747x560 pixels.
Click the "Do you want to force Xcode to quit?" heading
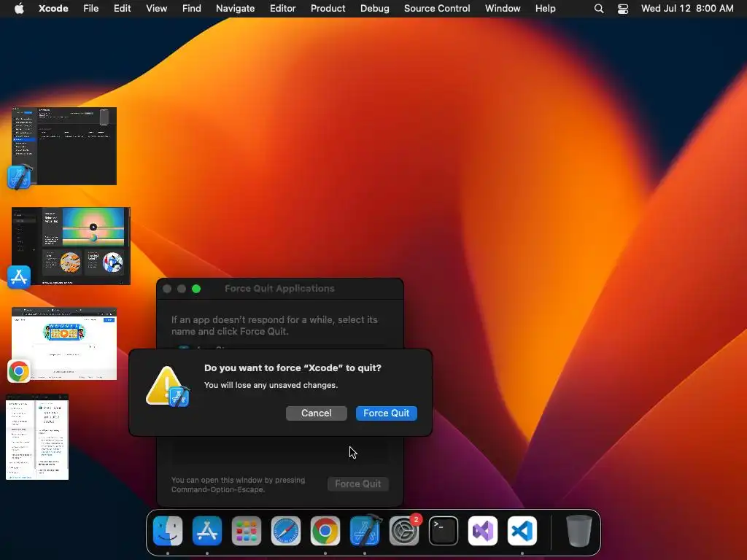click(293, 367)
